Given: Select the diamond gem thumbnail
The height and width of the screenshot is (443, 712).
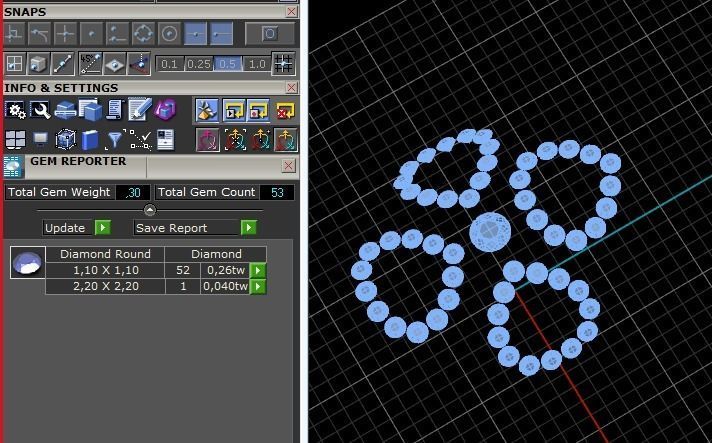Looking at the screenshot, I should click(x=28, y=263).
